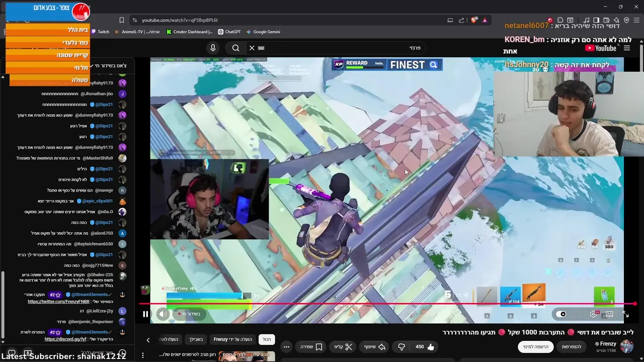Send a heart reaction in chat

pos(12,353)
